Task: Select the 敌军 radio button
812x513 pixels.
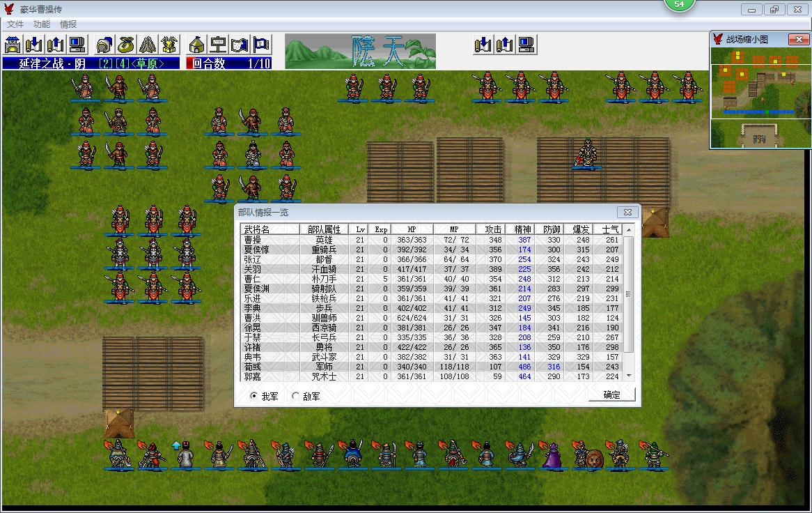Action: tap(295, 396)
